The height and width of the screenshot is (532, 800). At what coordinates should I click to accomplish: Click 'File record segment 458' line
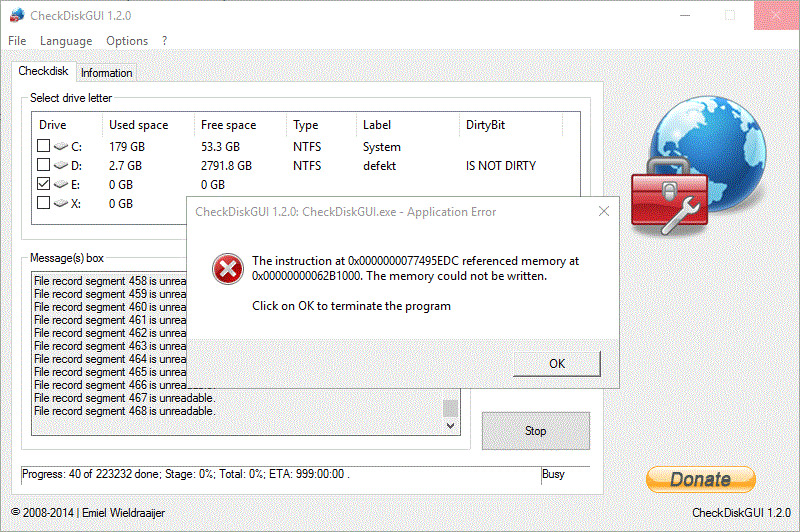110,281
